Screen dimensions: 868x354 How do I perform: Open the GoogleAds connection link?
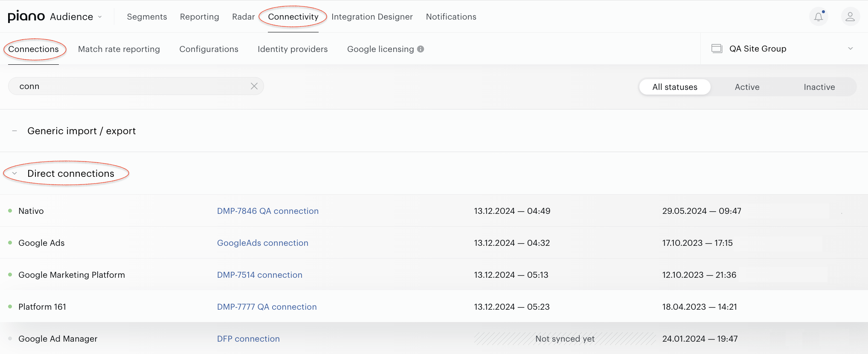[263, 243]
